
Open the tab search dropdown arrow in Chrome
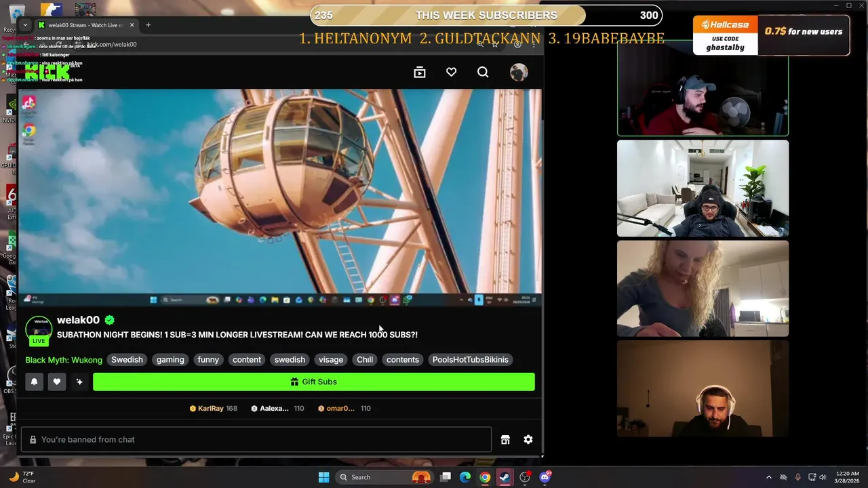pyautogui.click(x=25, y=25)
